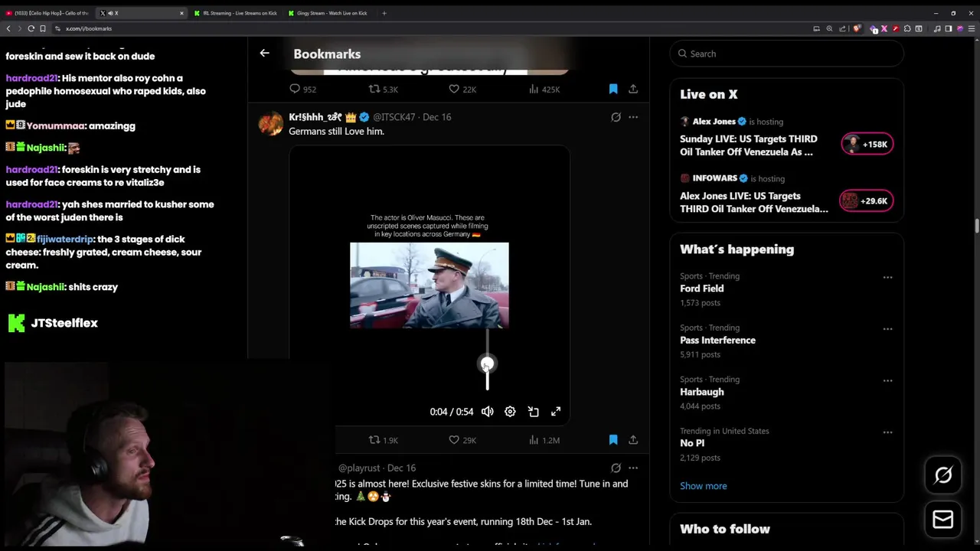The height and width of the screenshot is (551, 980).
Task: Open the @playrust profile handle
Action: click(360, 468)
